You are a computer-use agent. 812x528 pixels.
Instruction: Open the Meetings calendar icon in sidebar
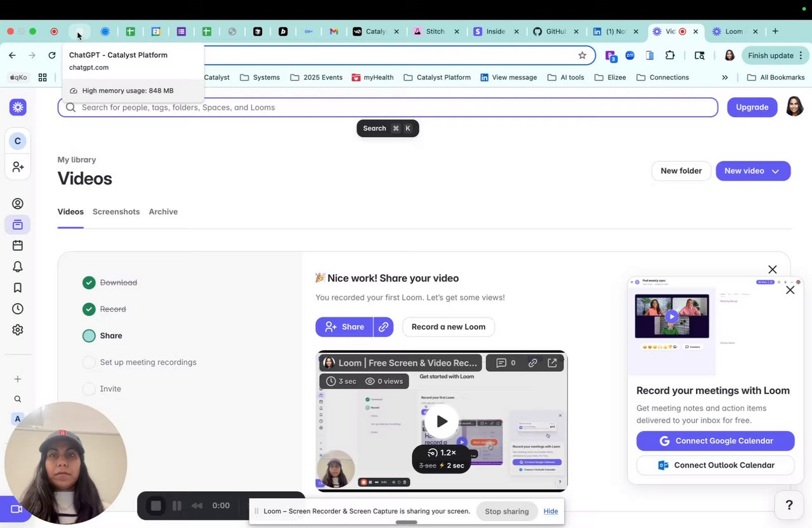click(x=18, y=246)
